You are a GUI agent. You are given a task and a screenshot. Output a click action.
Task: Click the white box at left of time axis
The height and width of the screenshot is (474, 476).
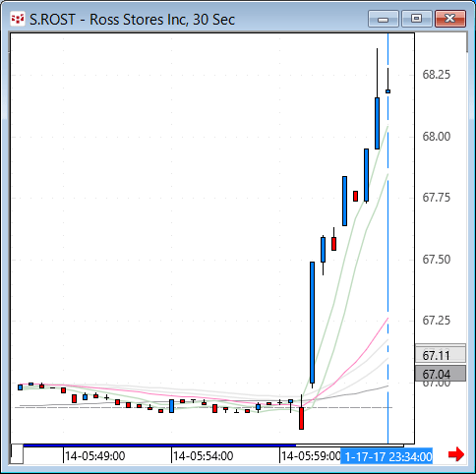point(17,454)
